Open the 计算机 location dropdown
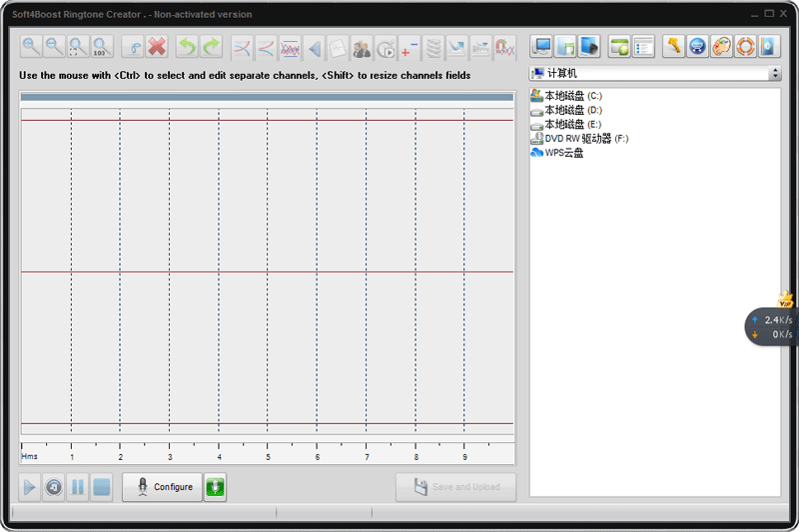The image size is (799, 532). click(775, 73)
